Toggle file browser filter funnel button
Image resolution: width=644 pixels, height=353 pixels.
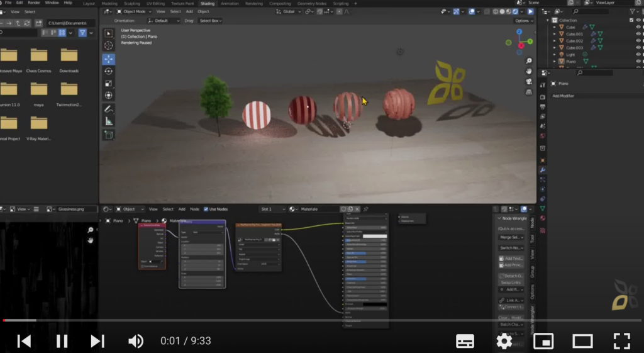coord(82,33)
